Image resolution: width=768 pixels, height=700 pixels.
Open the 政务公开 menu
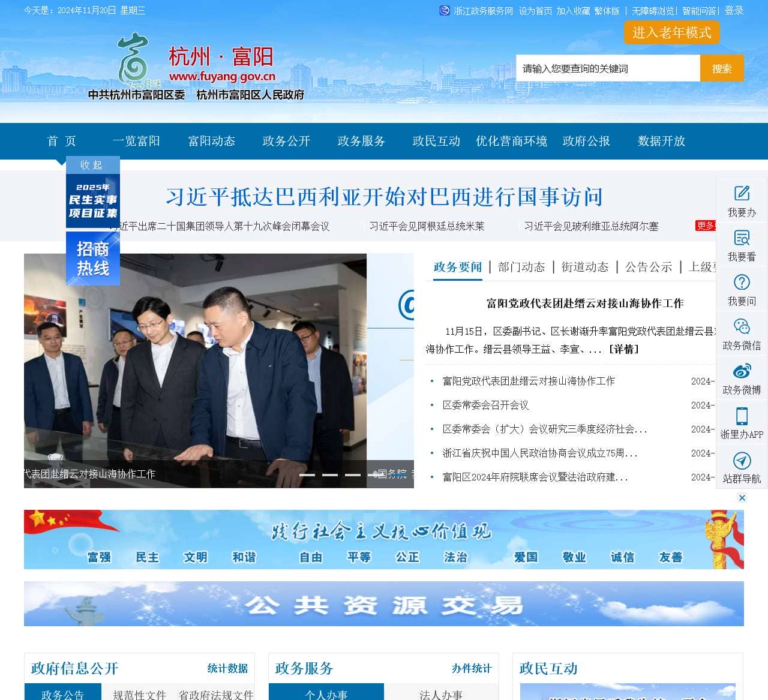[x=286, y=141]
